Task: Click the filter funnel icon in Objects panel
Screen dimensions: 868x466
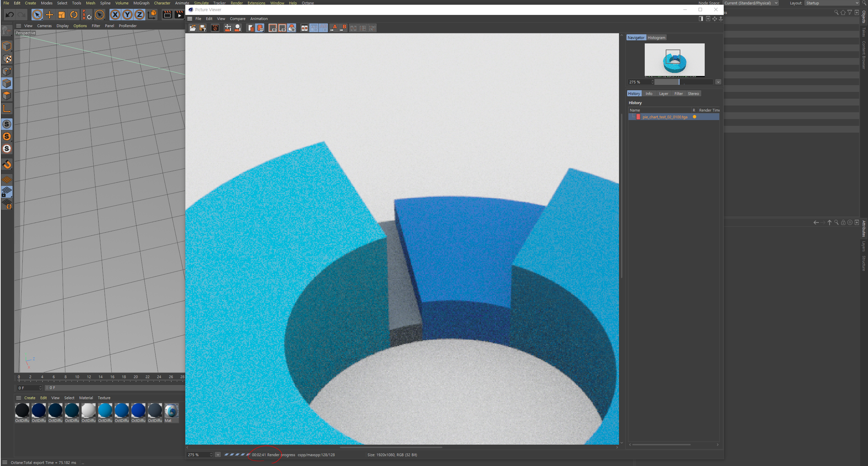Action: pos(850,13)
